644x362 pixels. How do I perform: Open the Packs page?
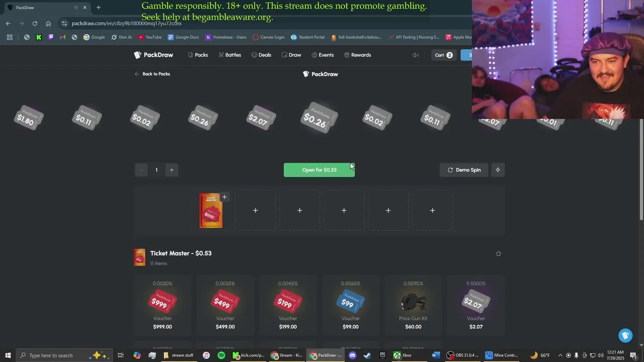pyautogui.click(x=198, y=55)
